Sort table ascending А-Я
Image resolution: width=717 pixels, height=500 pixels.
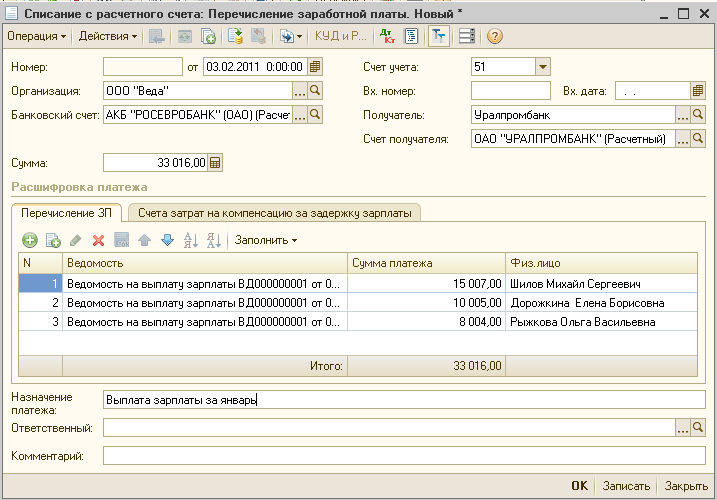pos(191,240)
